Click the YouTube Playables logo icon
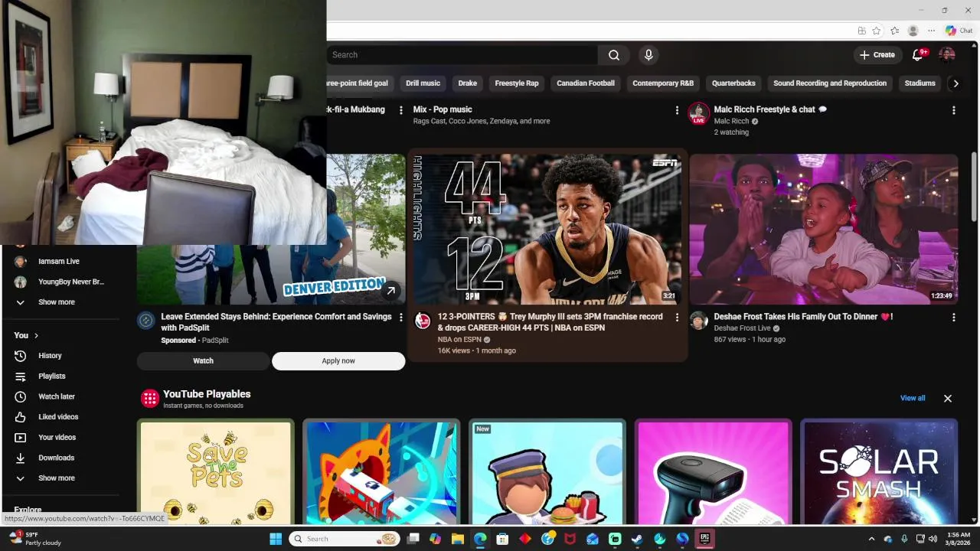The width and height of the screenshot is (980, 551). [149, 398]
